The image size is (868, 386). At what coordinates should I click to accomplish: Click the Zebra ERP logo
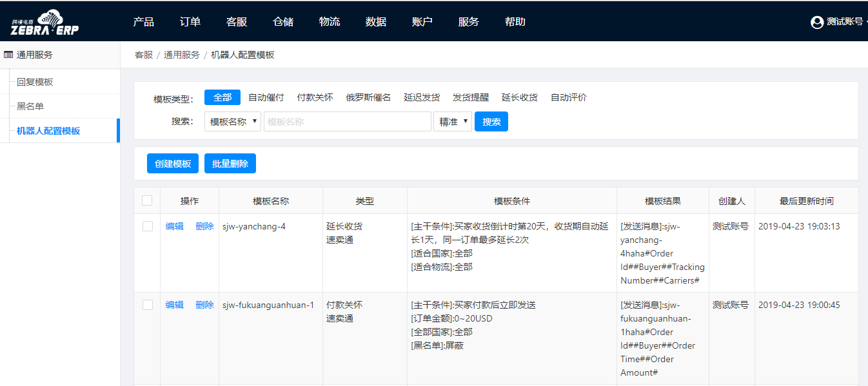click(x=44, y=22)
